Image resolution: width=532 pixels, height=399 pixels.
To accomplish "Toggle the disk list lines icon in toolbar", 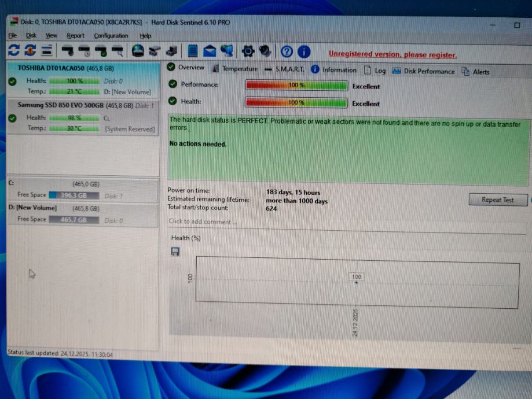I will (x=46, y=50).
